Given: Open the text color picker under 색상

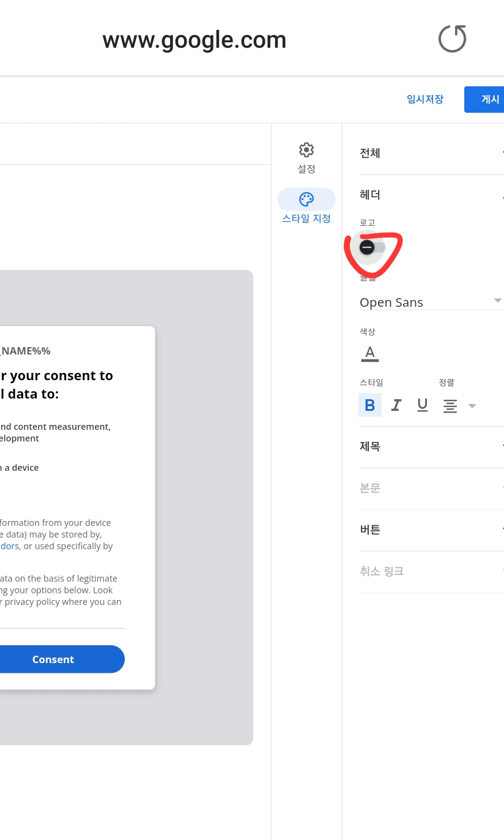Looking at the screenshot, I should point(369,353).
